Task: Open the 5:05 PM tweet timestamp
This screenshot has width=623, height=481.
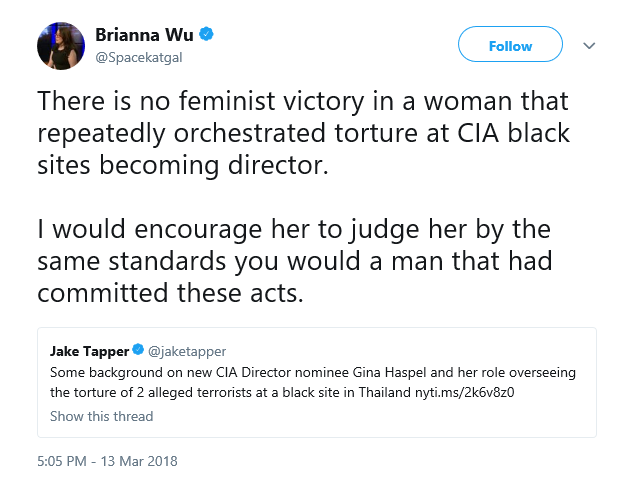Action: click(62, 461)
